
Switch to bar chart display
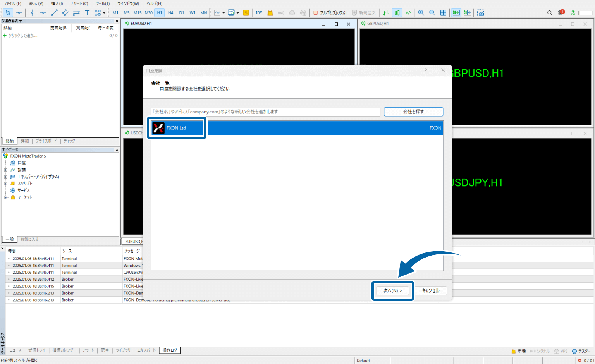point(386,13)
